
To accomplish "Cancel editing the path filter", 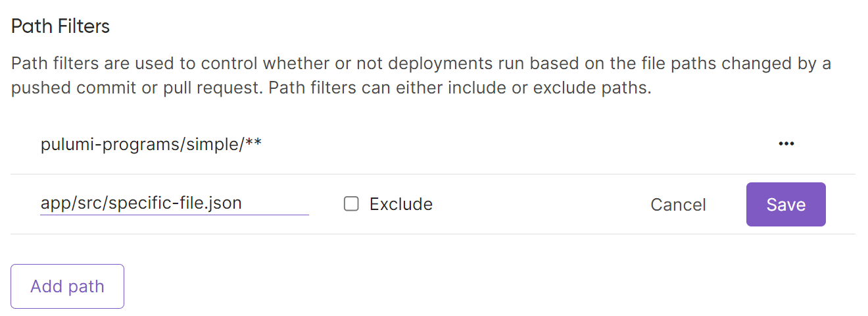I will (678, 205).
